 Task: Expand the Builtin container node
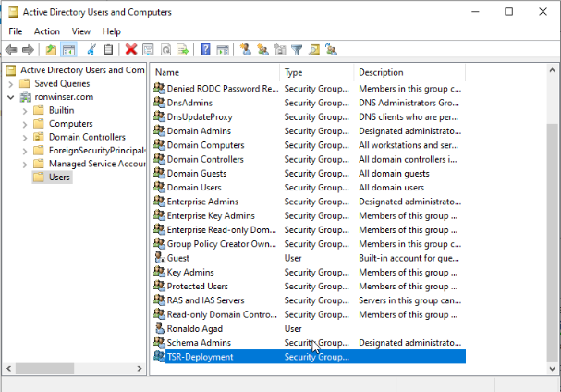(25, 110)
